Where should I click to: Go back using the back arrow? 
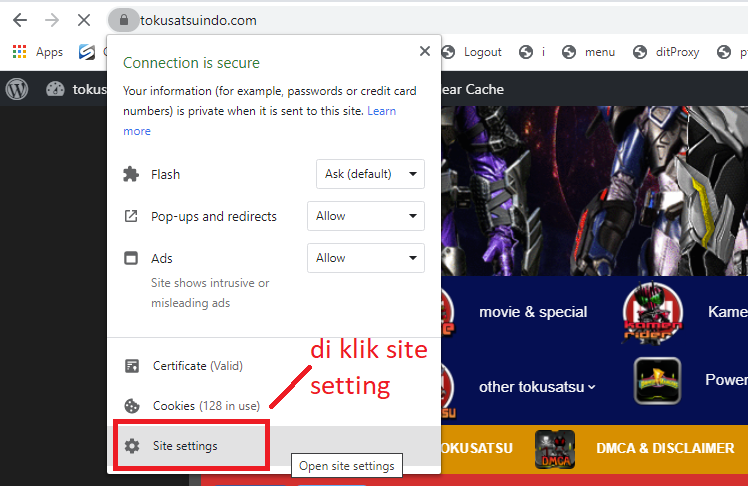point(20,20)
